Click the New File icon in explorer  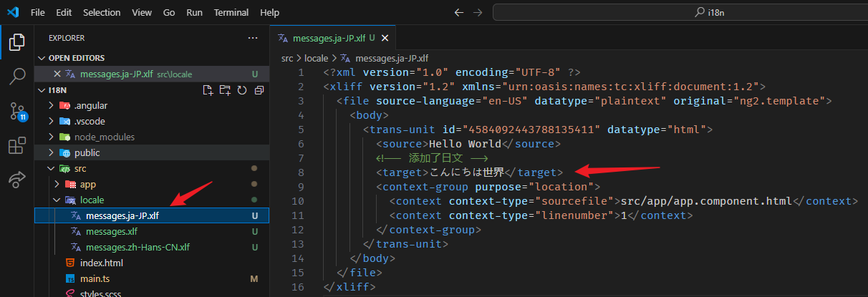[x=208, y=90]
